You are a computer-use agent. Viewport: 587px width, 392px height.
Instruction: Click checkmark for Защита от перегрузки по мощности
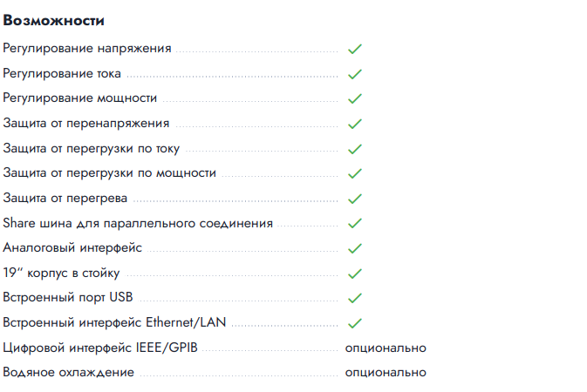pyautogui.click(x=354, y=174)
